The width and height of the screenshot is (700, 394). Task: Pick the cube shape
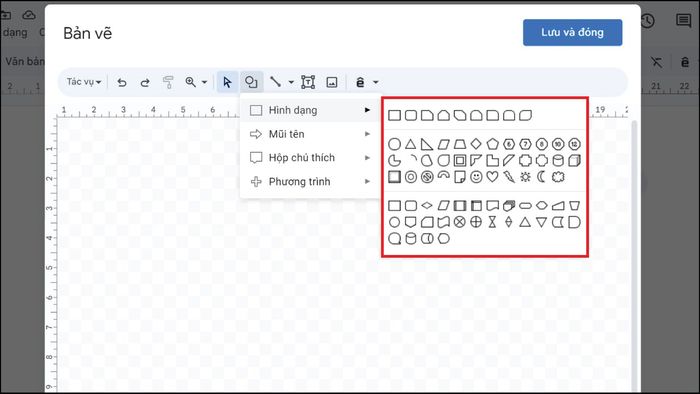pos(575,161)
